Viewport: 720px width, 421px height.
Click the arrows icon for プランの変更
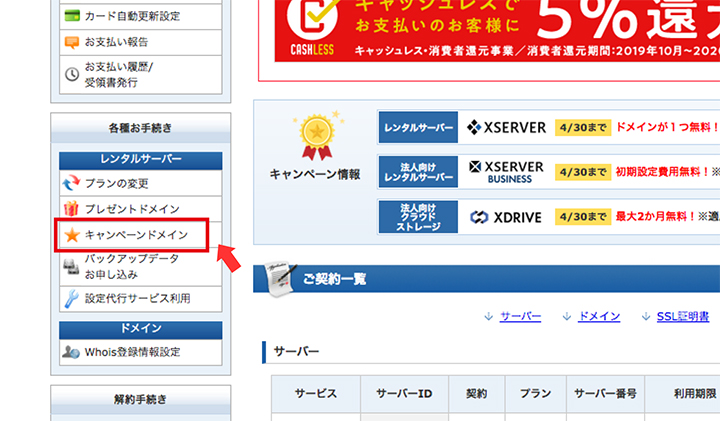(x=71, y=183)
